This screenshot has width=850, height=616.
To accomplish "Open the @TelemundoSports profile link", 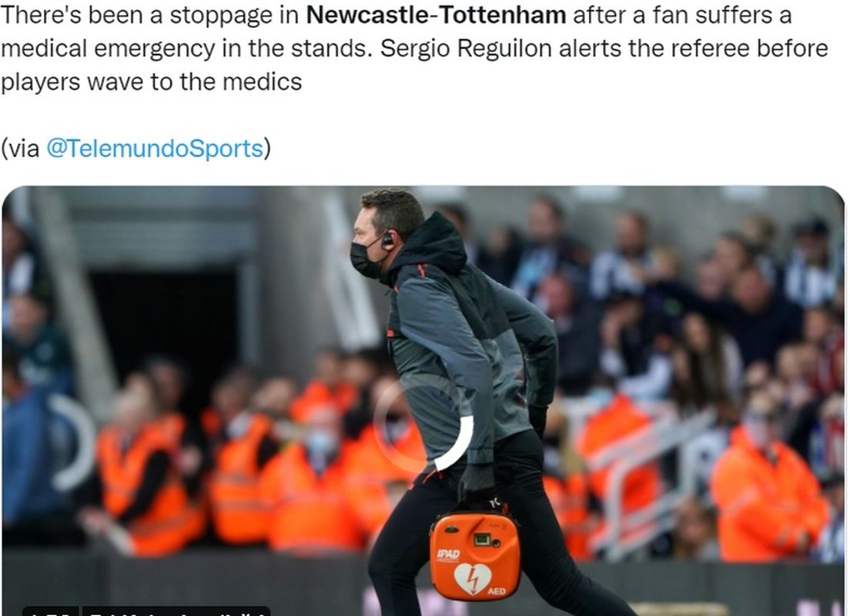I will click(155, 148).
